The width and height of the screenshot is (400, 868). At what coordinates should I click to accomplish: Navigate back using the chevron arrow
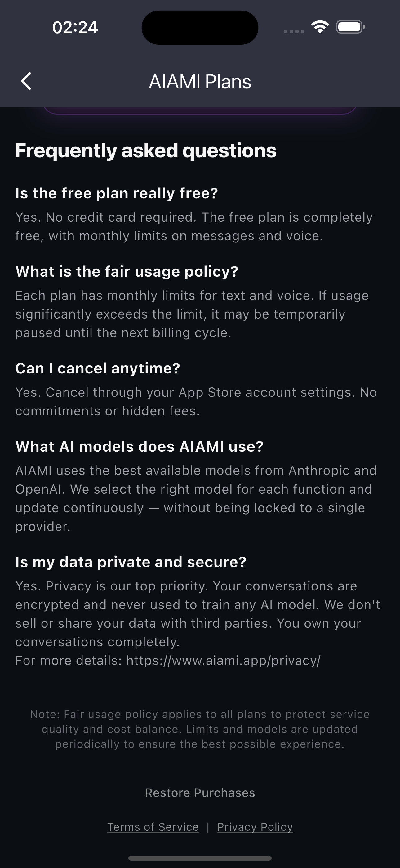click(27, 81)
